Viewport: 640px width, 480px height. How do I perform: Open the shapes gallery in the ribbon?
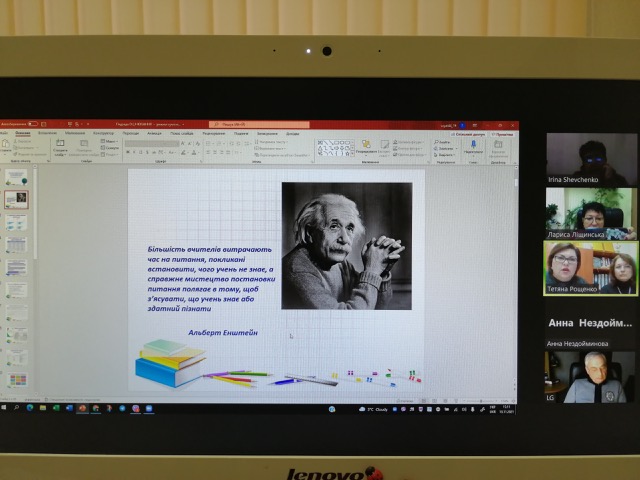(x=335, y=148)
